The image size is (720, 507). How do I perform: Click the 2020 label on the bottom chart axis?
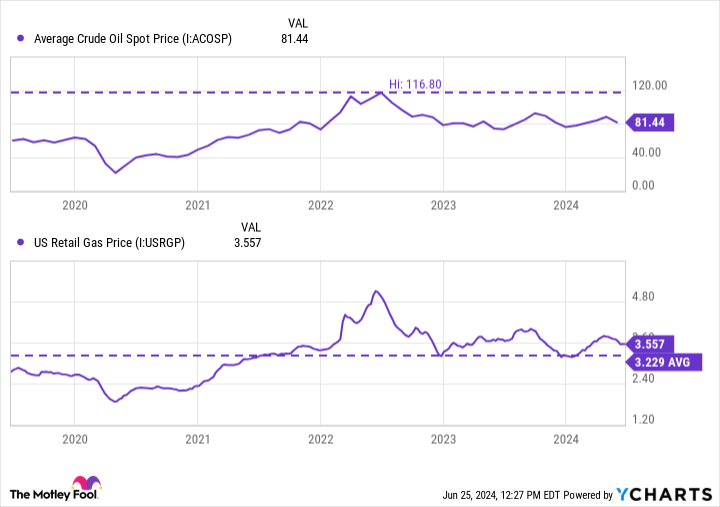pyautogui.click(x=75, y=438)
